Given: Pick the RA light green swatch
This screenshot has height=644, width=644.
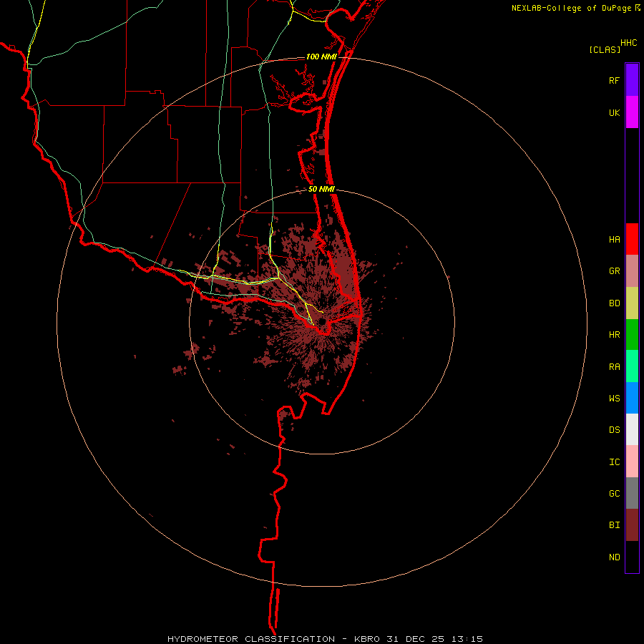Looking at the screenshot, I should [x=632, y=366].
